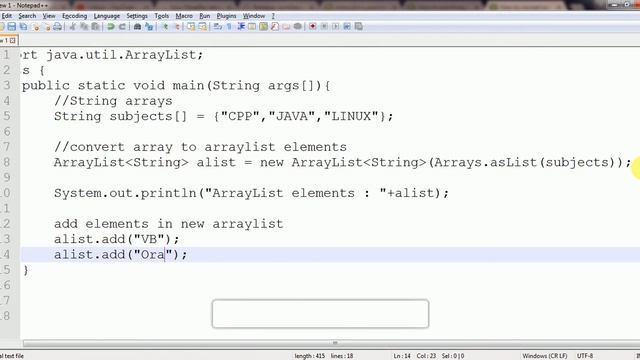Open the Language menu
The height and width of the screenshot is (360, 640).
point(107,16)
